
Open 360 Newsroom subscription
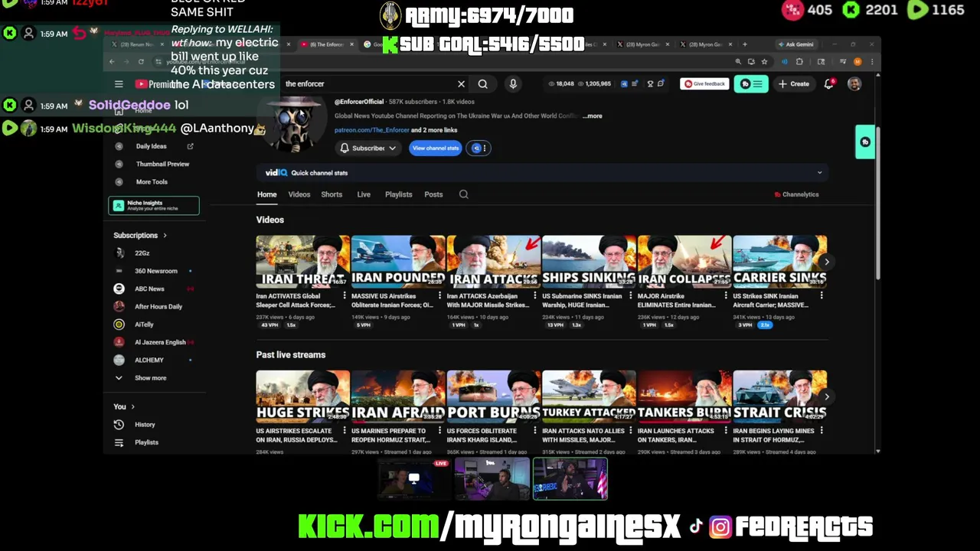pyautogui.click(x=155, y=271)
